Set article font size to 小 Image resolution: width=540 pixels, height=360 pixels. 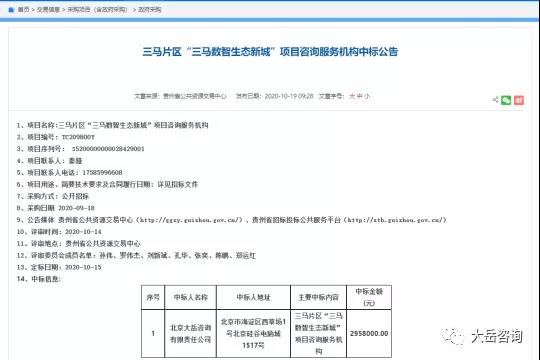pos(367,96)
